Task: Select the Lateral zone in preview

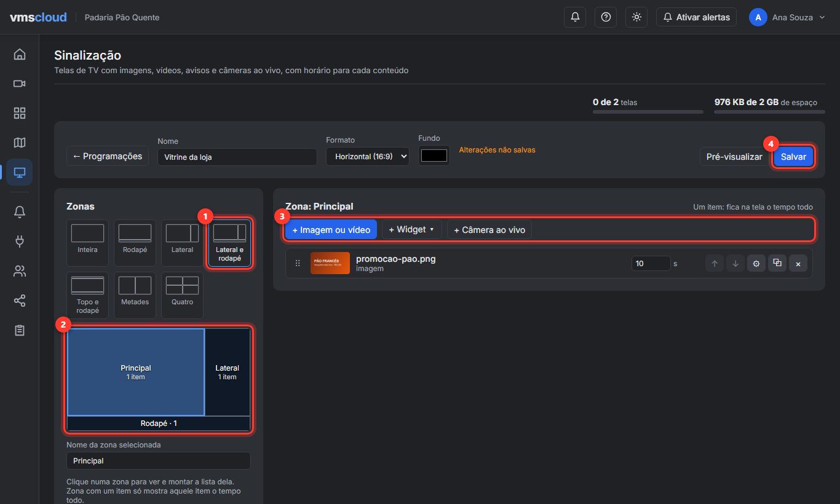Action: (228, 372)
